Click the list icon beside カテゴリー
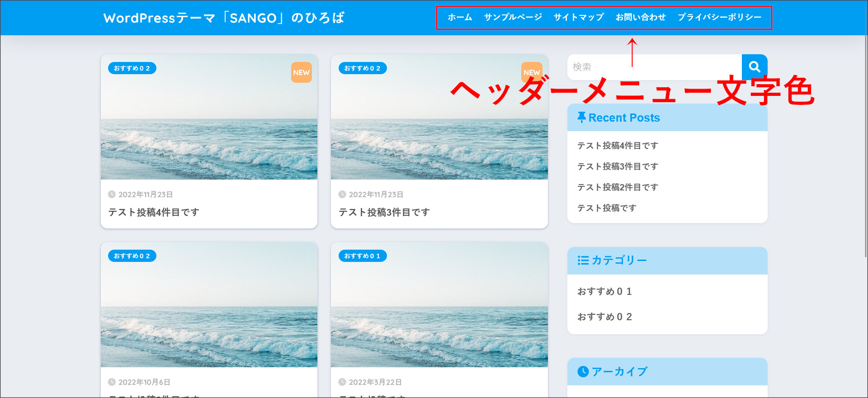This screenshot has height=398, width=868. [x=583, y=261]
